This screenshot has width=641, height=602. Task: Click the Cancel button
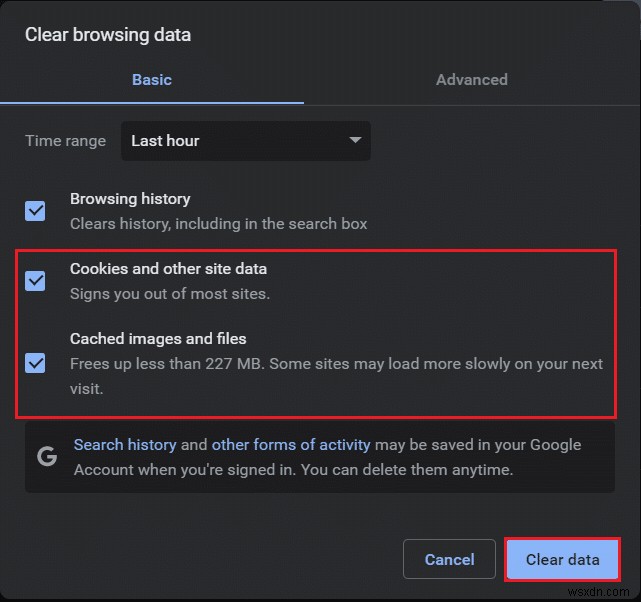tap(449, 560)
